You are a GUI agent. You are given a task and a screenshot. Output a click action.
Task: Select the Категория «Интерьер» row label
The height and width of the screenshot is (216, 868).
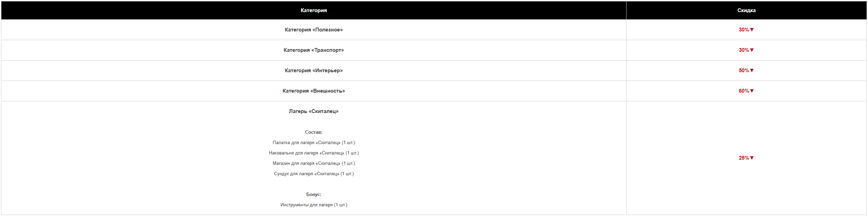[x=313, y=71]
